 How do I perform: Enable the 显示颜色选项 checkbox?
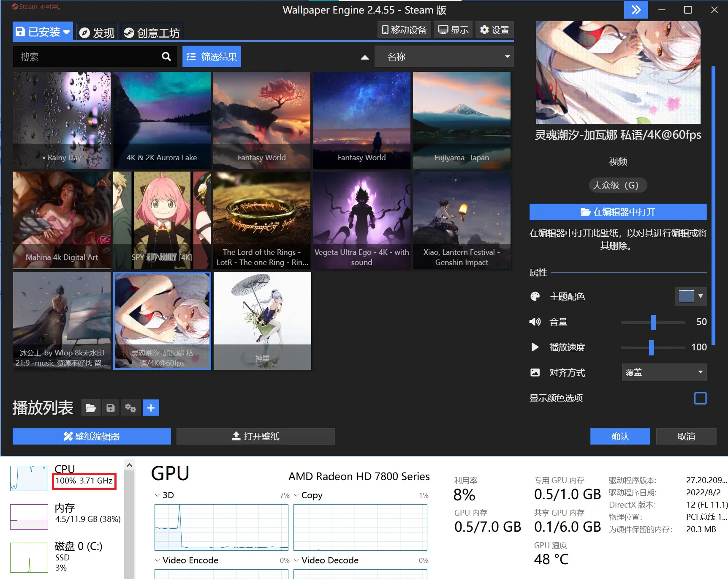coord(700,398)
